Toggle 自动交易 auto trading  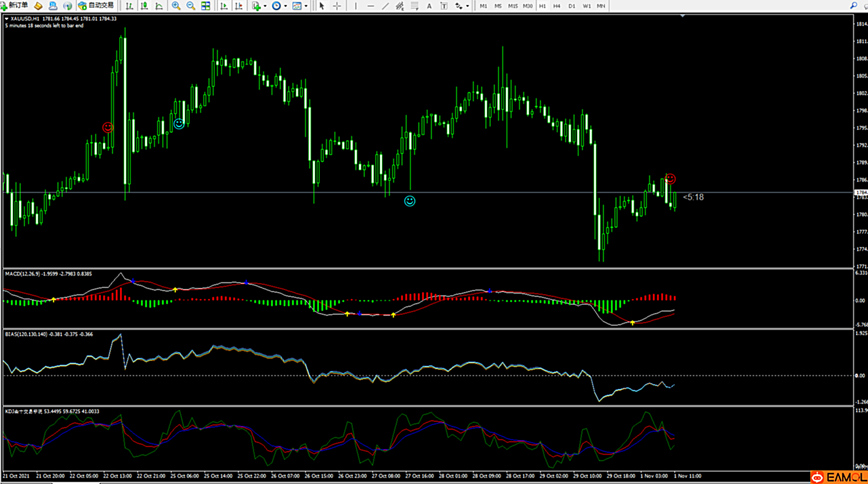point(96,6)
